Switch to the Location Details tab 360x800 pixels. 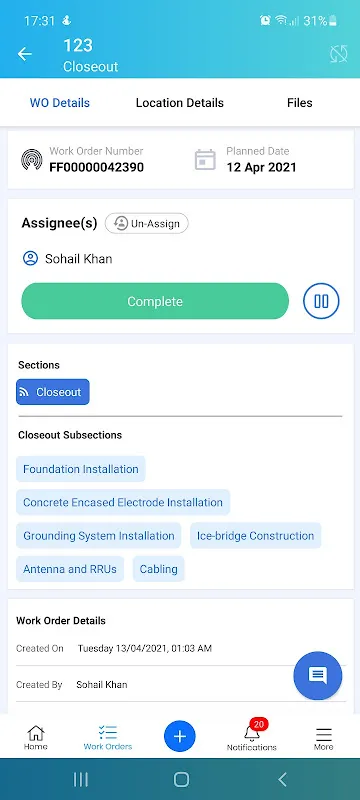tap(179, 103)
